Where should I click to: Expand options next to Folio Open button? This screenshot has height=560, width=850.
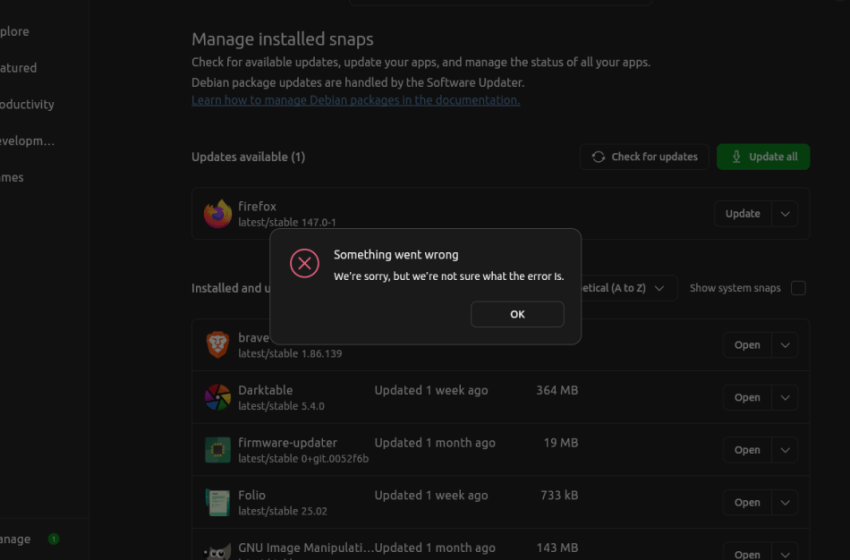[785, 502]
